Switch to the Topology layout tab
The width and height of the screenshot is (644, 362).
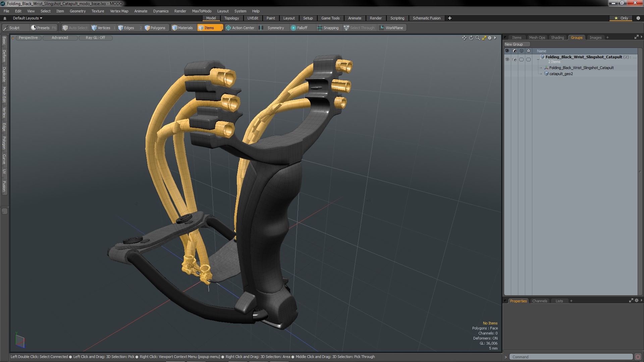point(231,18)
